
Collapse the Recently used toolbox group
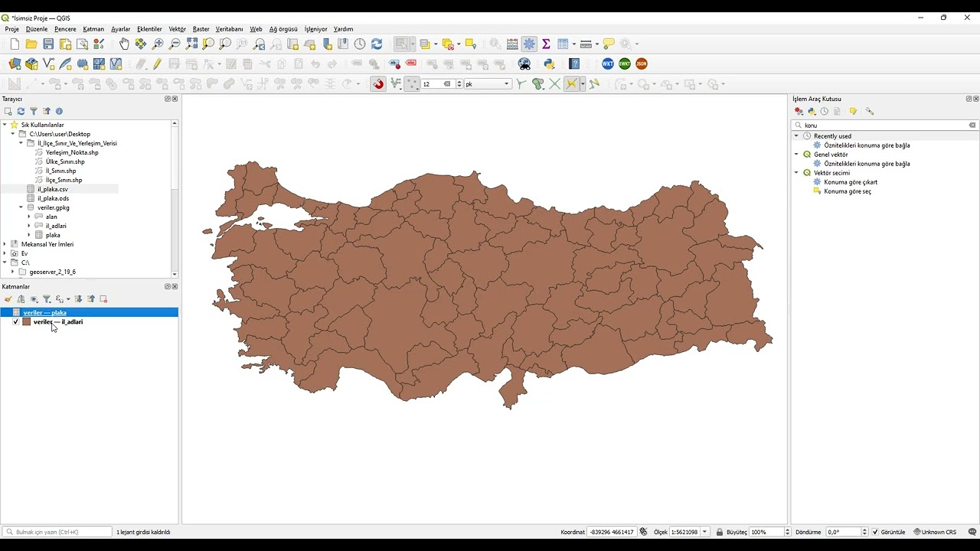point(796,136)
